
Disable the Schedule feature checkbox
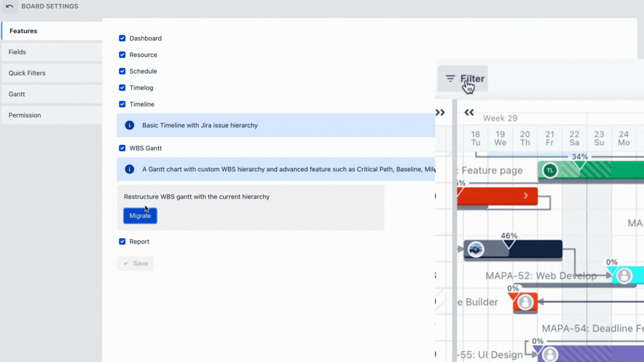click(122, 71)
